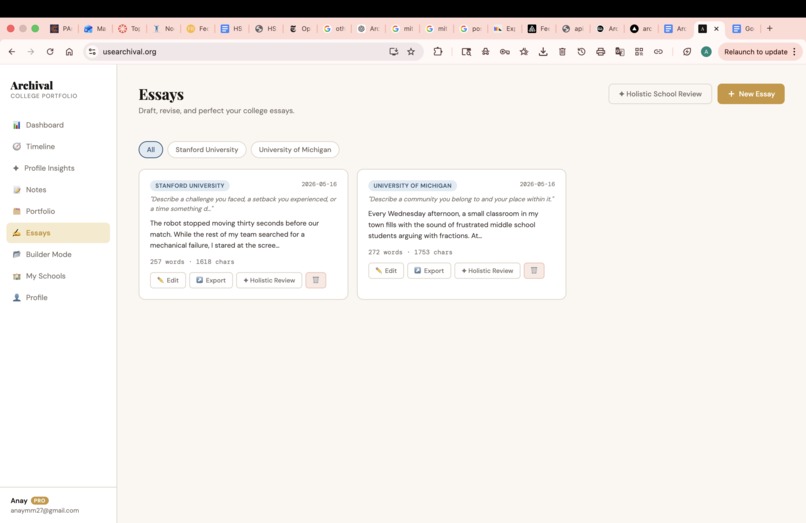
Task: Open the Profile sidebar item
Action: (x=58, y=298)
